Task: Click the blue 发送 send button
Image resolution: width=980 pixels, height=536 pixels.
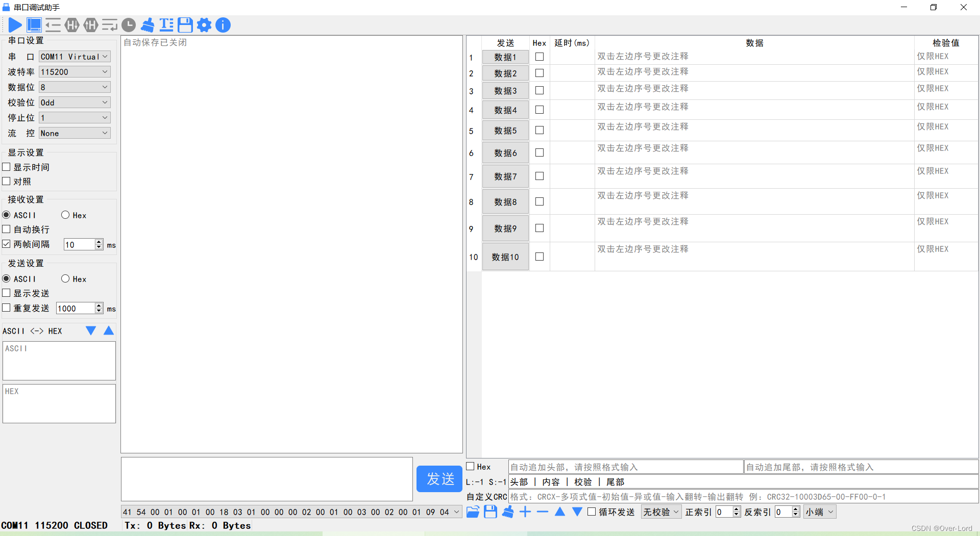Action: click(439, 479)
